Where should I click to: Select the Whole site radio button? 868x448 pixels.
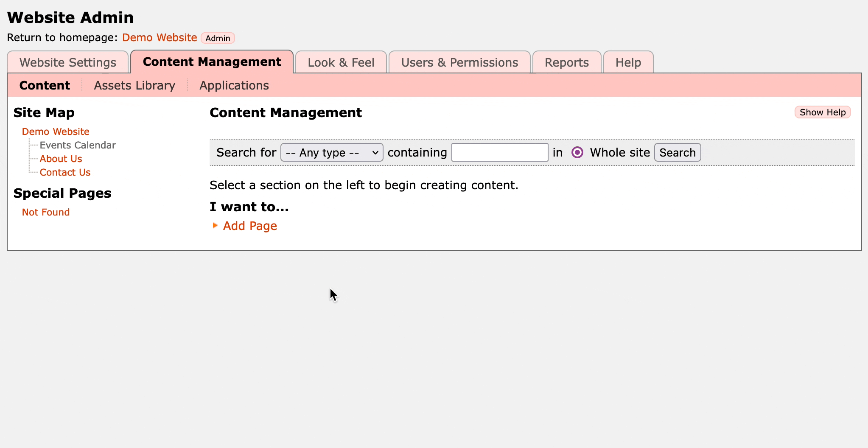tap(577, 152)
